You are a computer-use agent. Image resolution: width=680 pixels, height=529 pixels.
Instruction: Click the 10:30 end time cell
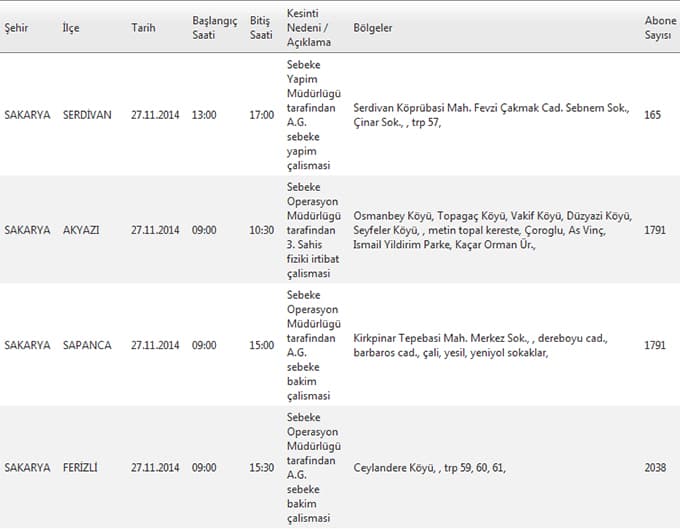pos(262,230)
